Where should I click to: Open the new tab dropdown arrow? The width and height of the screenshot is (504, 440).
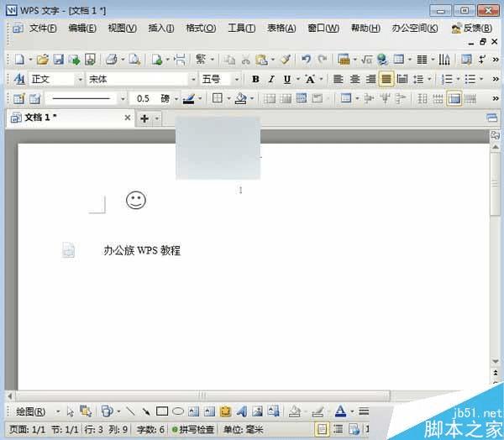pyautogui.click(x=157, y=118)
